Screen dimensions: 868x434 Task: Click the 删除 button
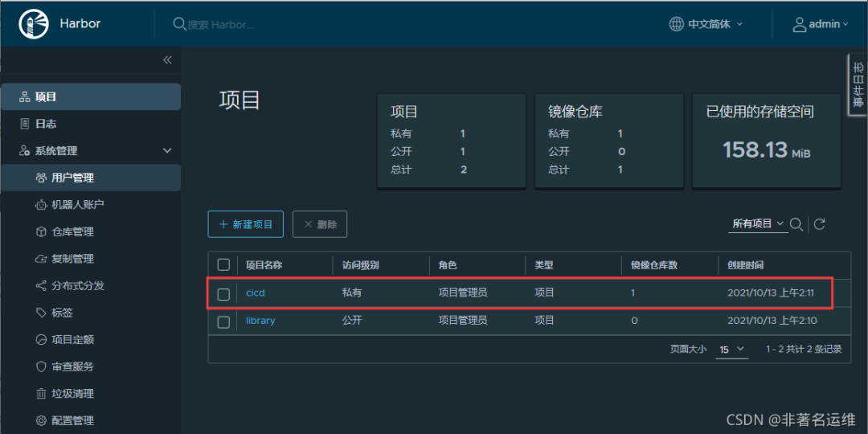pos(320,224)
